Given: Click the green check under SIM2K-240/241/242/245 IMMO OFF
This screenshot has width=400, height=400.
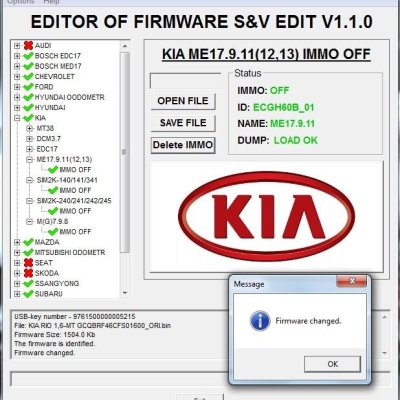Looking at the screenshot, I should (x=53, y=211).
